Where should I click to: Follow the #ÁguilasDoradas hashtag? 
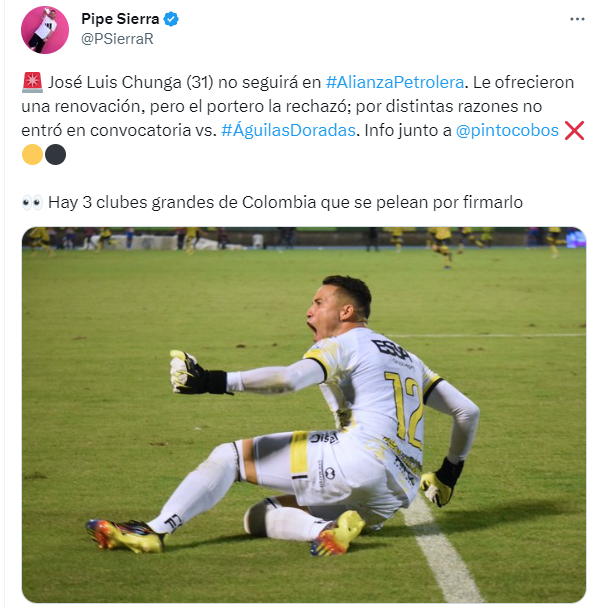[x=288, y=130]
